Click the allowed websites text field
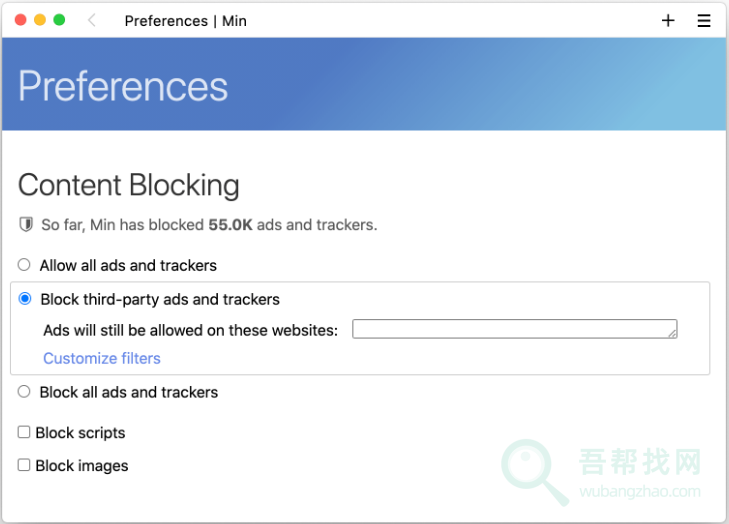 click(x=512, y=329)
